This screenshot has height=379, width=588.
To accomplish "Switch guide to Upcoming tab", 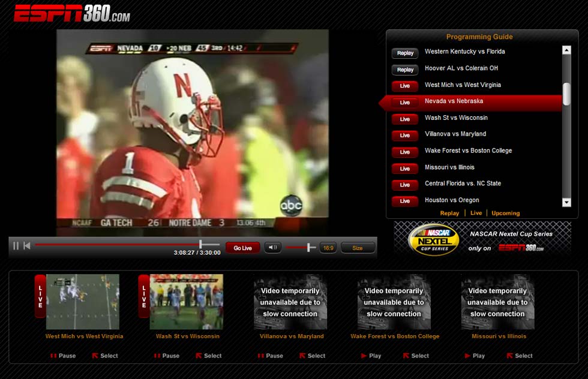I will [505, 213].
